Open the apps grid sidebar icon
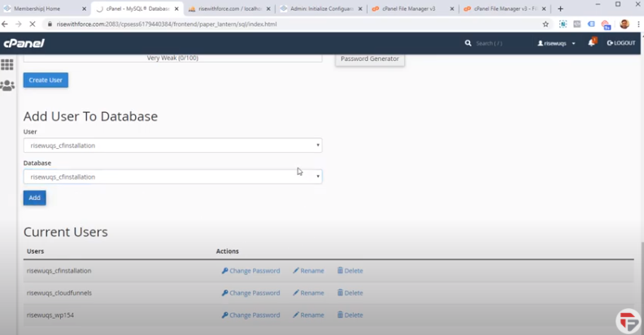The image size is (644, 335). (7, 65)
